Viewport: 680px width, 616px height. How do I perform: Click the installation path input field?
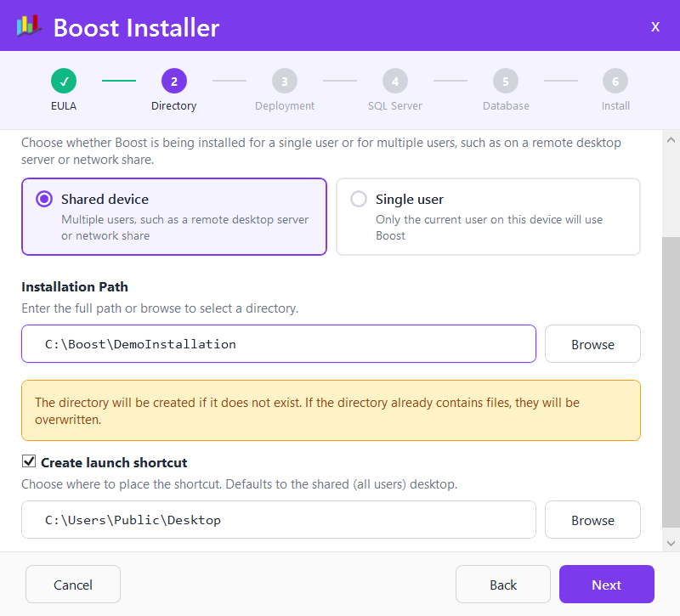coord(279,344)
